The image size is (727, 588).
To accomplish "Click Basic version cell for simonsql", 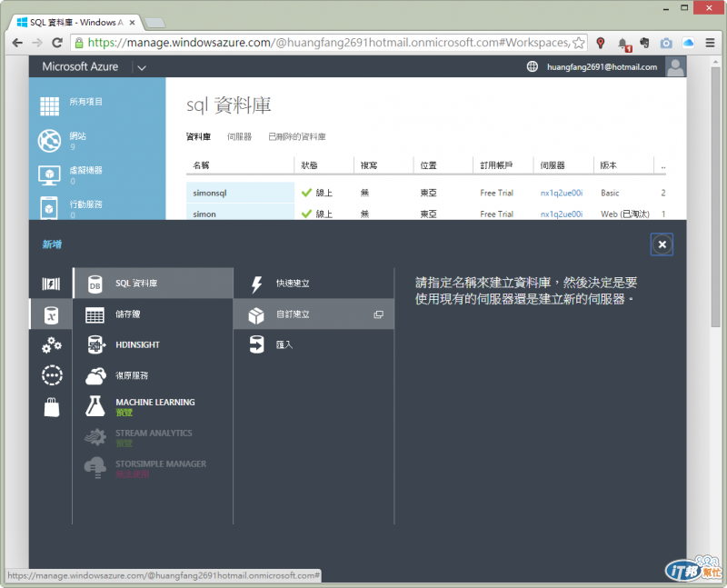I will click(610, 193).
